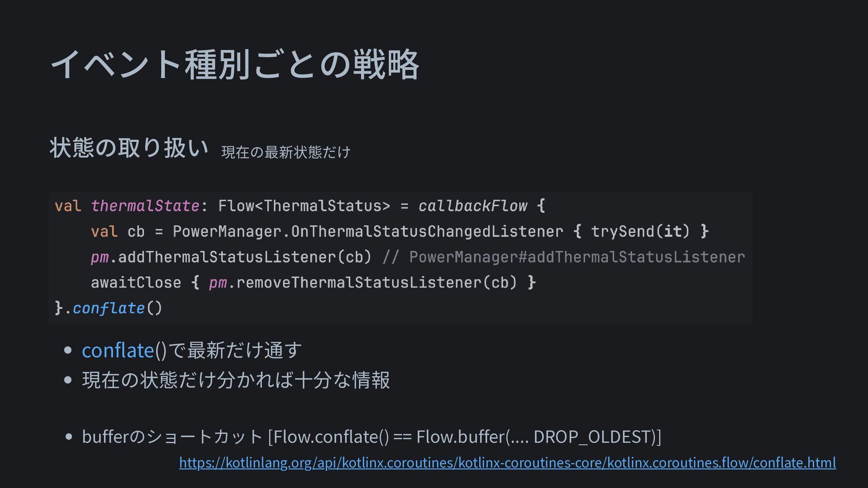Click the subheading 状態の取り扱い
Screen dimensions: 868x488
click(129, 148)
